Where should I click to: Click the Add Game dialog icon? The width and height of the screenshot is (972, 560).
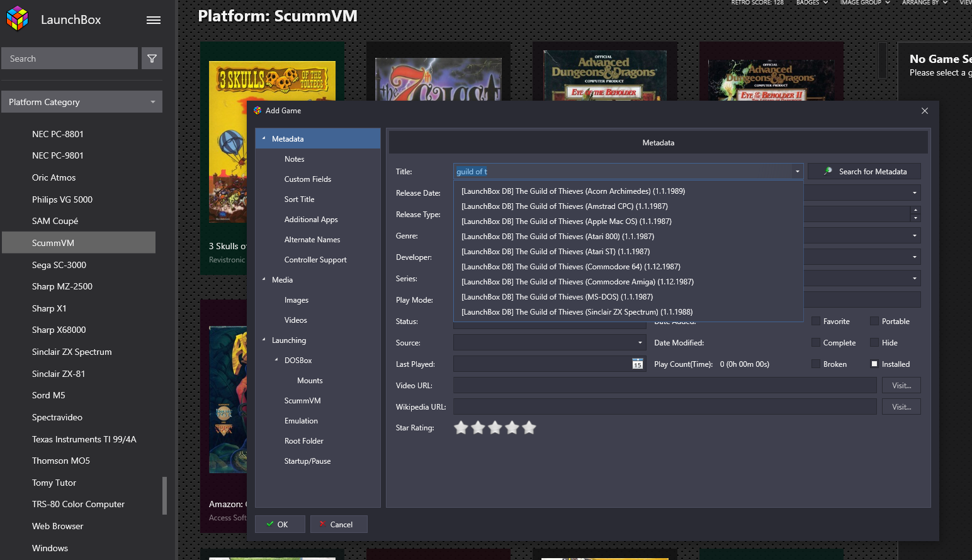[x=257, y=111]
